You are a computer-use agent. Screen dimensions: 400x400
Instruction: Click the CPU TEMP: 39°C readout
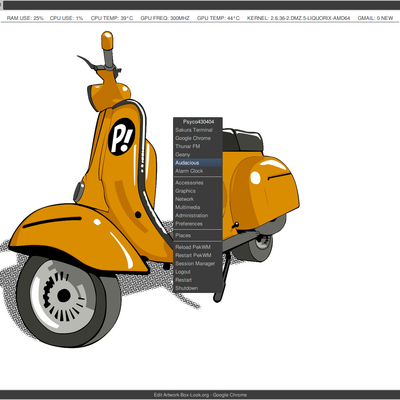click(112, 18)
